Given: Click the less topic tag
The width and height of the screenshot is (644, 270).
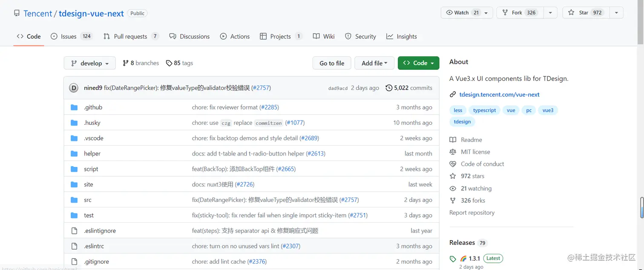Looking at the screenshot, I should 458,110.
